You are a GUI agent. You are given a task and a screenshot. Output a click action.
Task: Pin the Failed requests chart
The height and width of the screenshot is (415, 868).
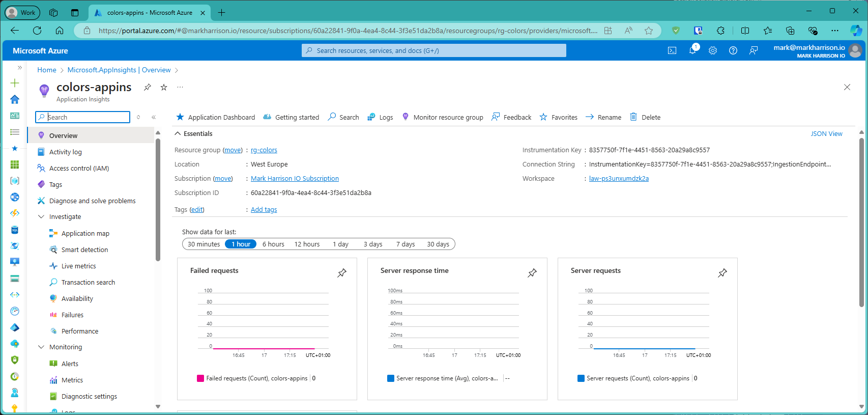coord(342,273)
